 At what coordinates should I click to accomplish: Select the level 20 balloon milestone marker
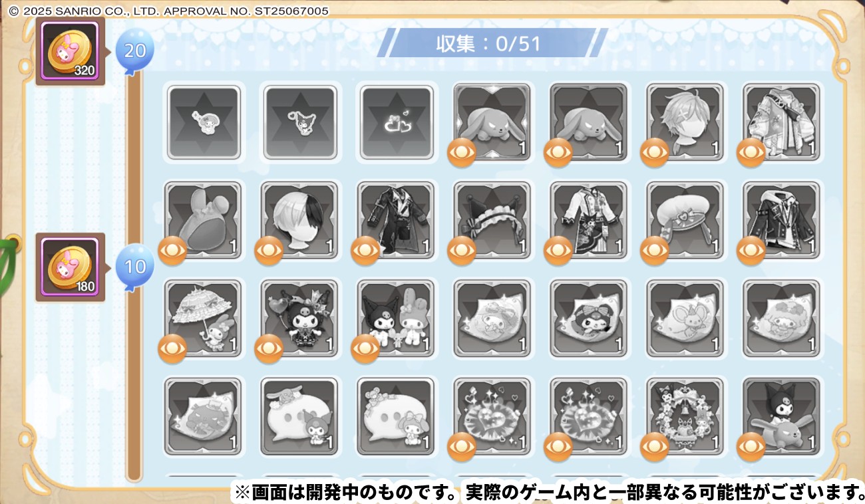(x=135, y=51)
